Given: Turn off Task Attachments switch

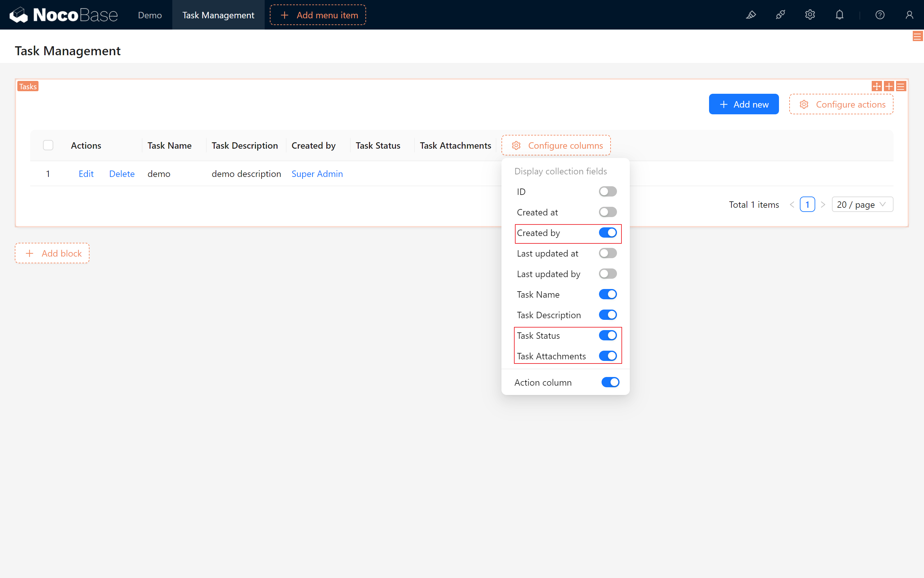Looking at the screenshot, I should pos(607,356).
